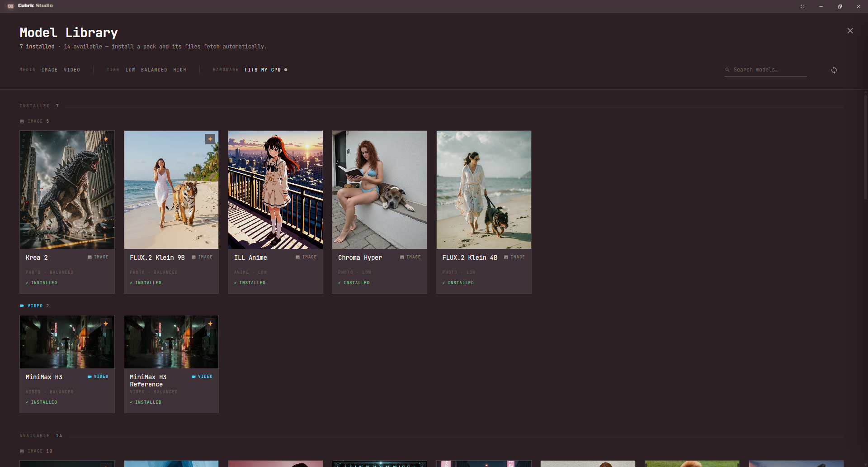
Task: Click the star badge on Krea 2 thumbnail
Action: click(106, 139)
